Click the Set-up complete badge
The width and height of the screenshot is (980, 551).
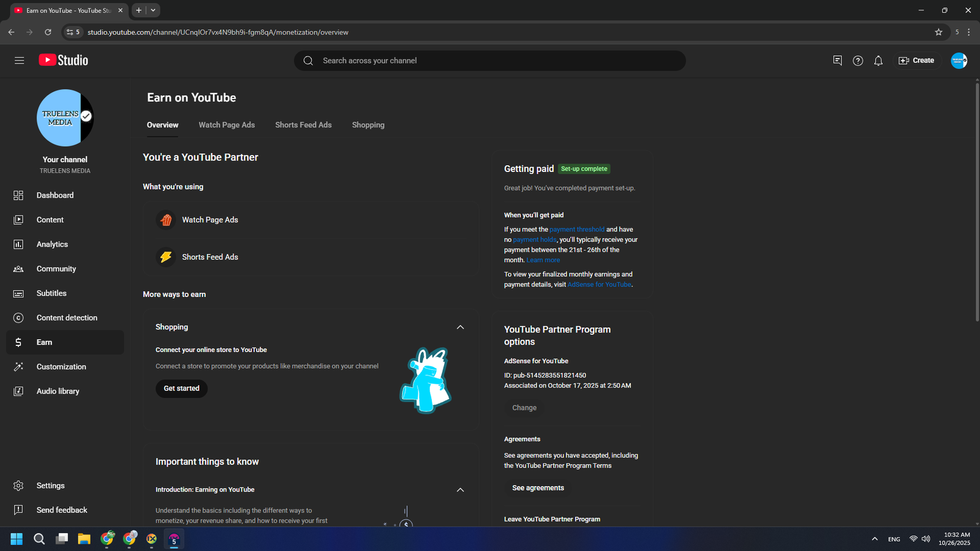[x=584, y=169]
